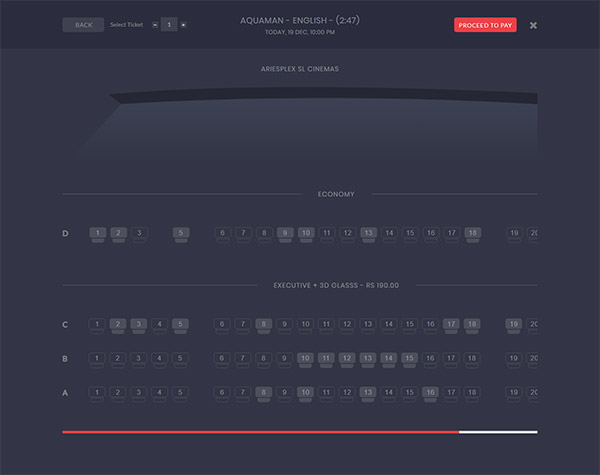Select seat 7 in row D
600x475 pixels.
click(243, 234)
